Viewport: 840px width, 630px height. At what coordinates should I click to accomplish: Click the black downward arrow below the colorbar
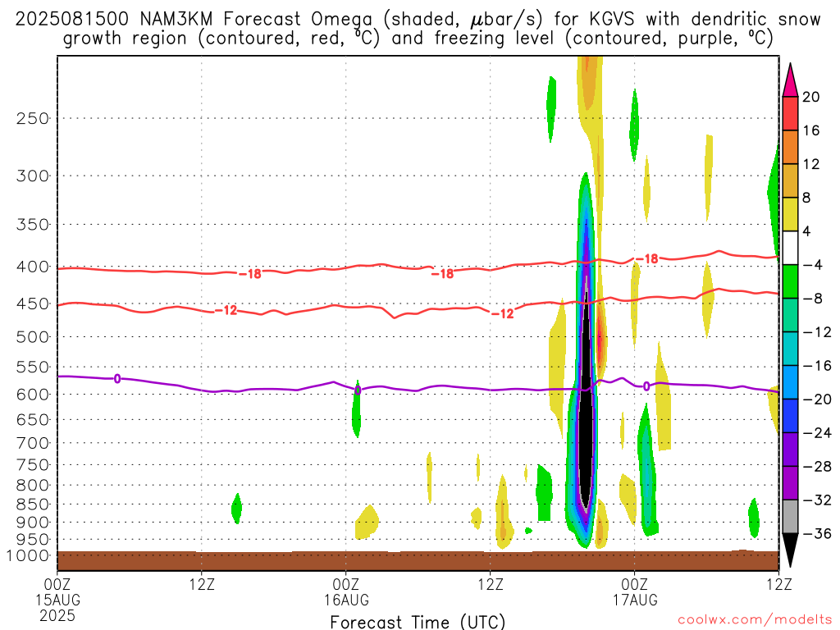(790, 550)
